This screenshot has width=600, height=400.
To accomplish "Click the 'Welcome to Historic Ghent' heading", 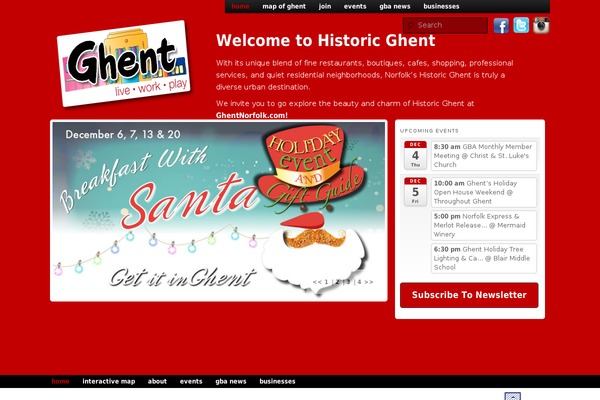I will coord(326,41).
